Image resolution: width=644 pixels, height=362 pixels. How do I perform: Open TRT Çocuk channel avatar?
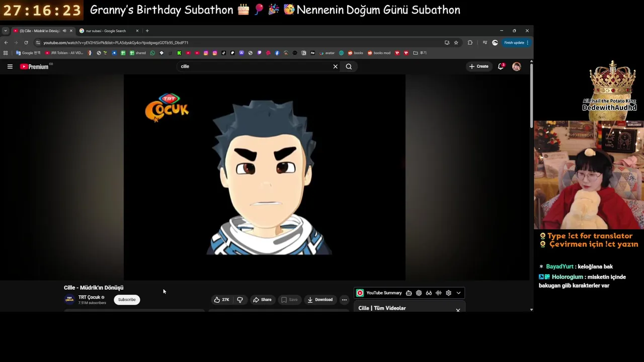[70, 300]
